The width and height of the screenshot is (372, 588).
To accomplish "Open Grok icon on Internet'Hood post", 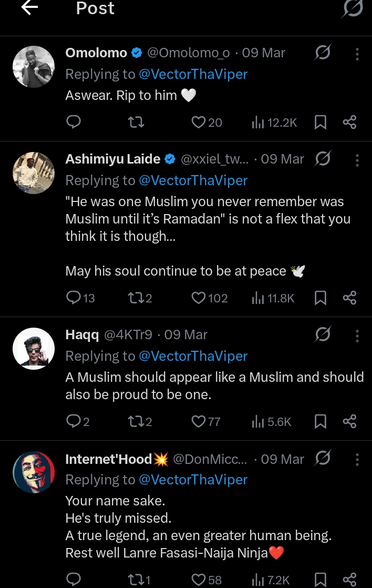I will click(x=323, y=459).
